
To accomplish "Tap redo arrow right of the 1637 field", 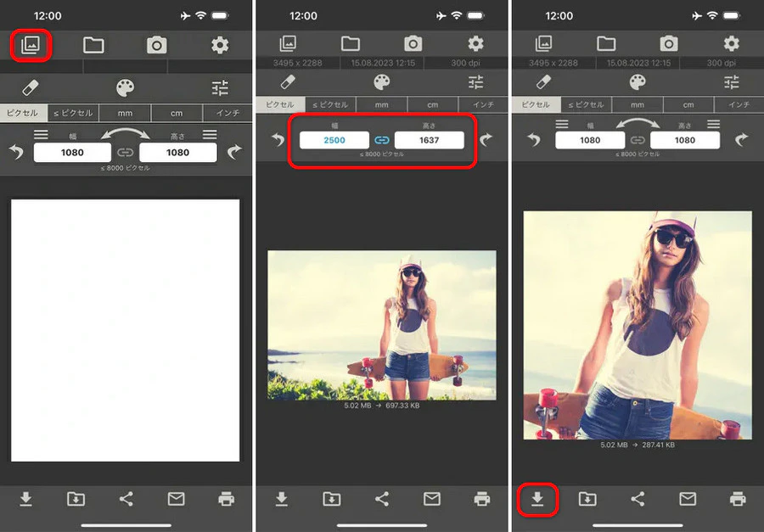I will 486,140.
